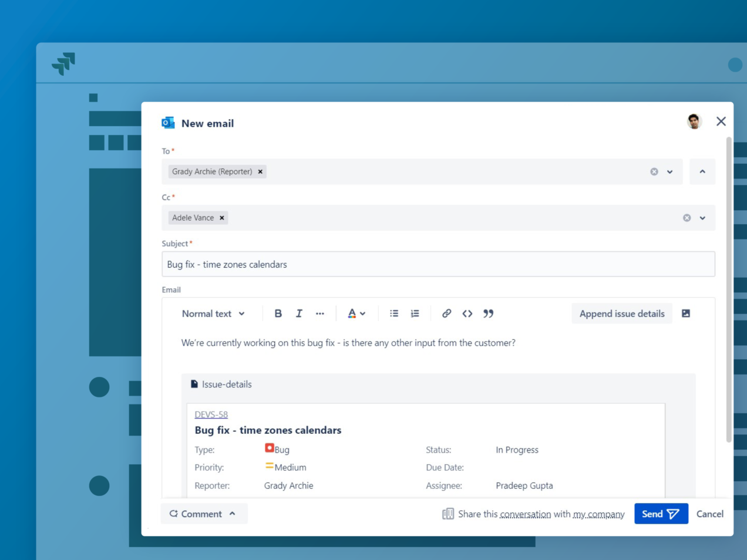Open more formatting options
Viewport: 747px width, 560px height.
(320, 313)
